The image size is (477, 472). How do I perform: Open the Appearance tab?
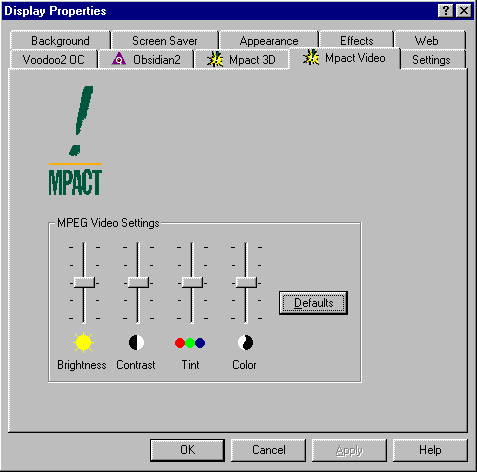coord(269,41)
